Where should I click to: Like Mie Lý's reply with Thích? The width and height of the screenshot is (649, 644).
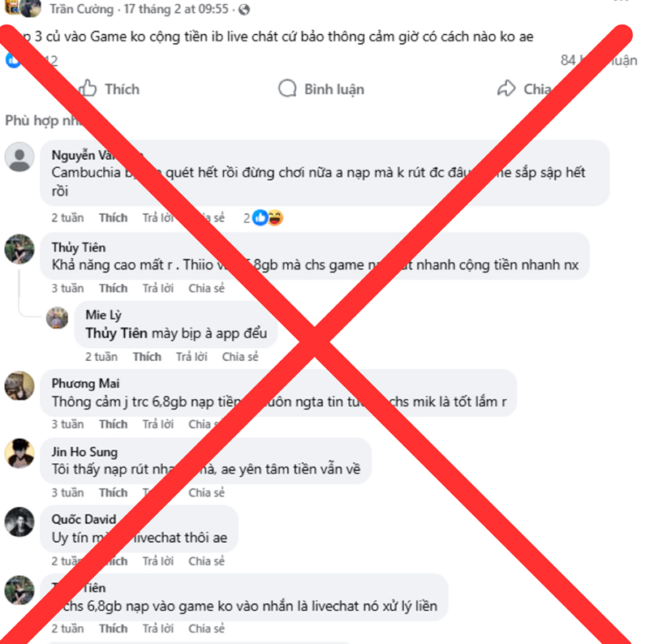[147, 357]
